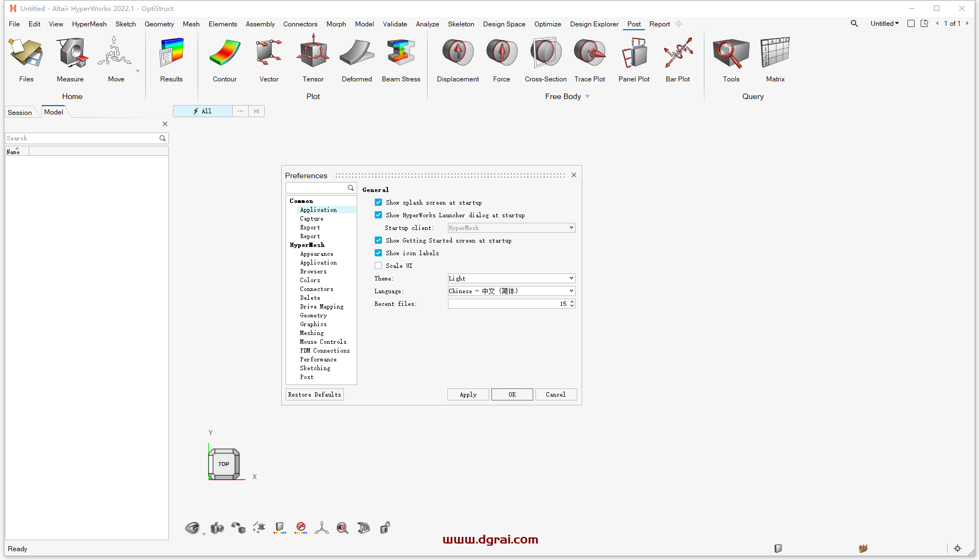The image size is (979, 560).
Task: Open the Theme dropdown set to Light
Action: [511, 278]
